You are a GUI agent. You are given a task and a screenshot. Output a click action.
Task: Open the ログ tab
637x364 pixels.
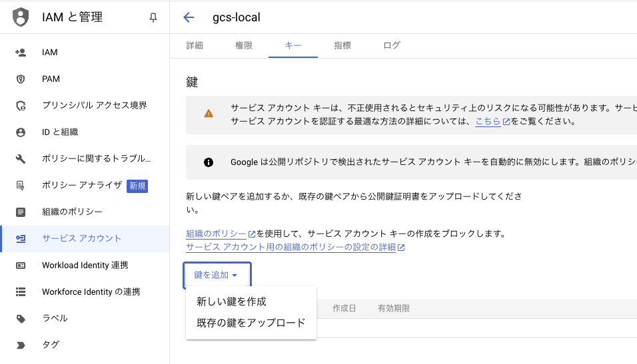coord(392,45)
